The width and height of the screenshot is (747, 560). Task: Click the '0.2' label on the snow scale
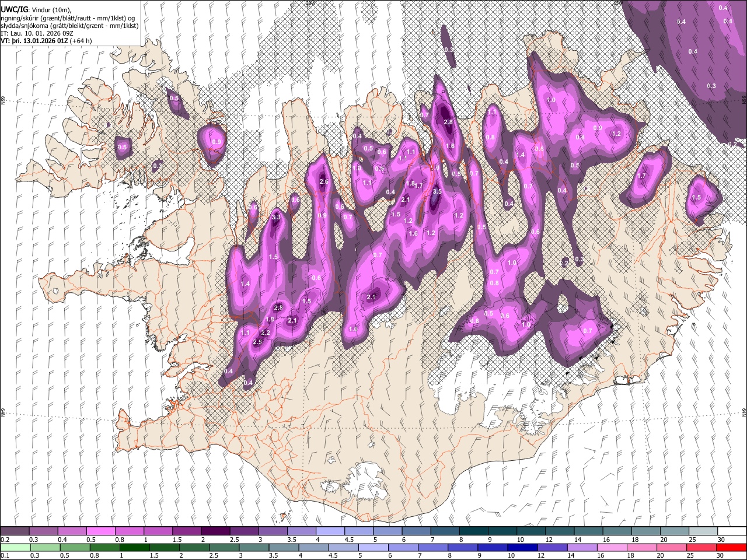(x=5, y=540)
